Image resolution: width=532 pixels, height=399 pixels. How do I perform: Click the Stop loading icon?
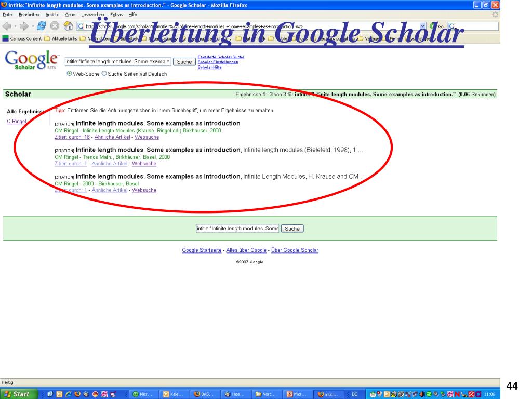point(55,26)
